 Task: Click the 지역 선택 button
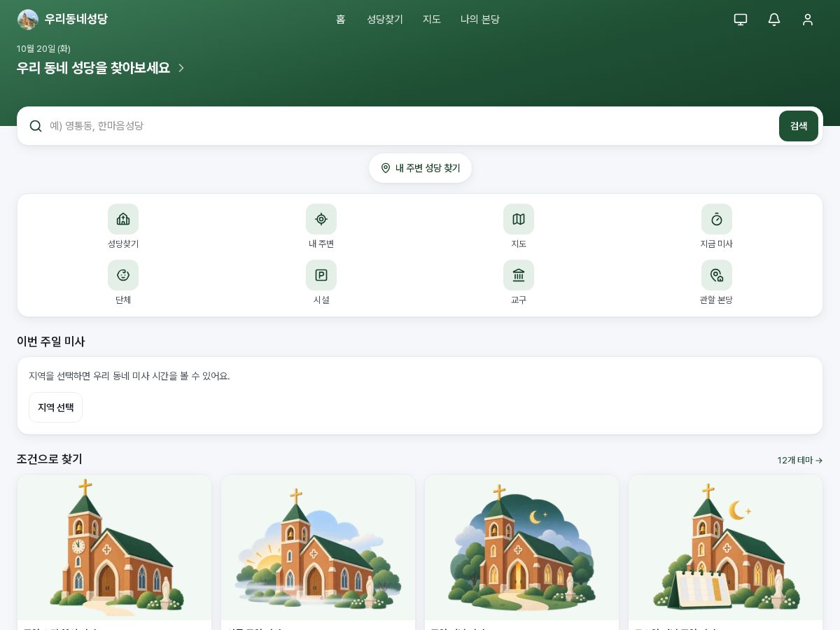click(x=55, y=407)
